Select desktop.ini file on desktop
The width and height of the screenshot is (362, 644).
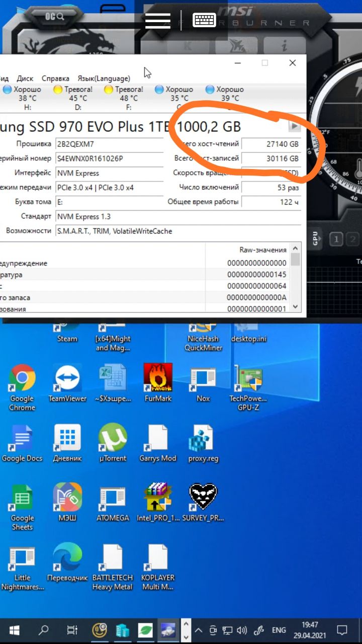248,333
